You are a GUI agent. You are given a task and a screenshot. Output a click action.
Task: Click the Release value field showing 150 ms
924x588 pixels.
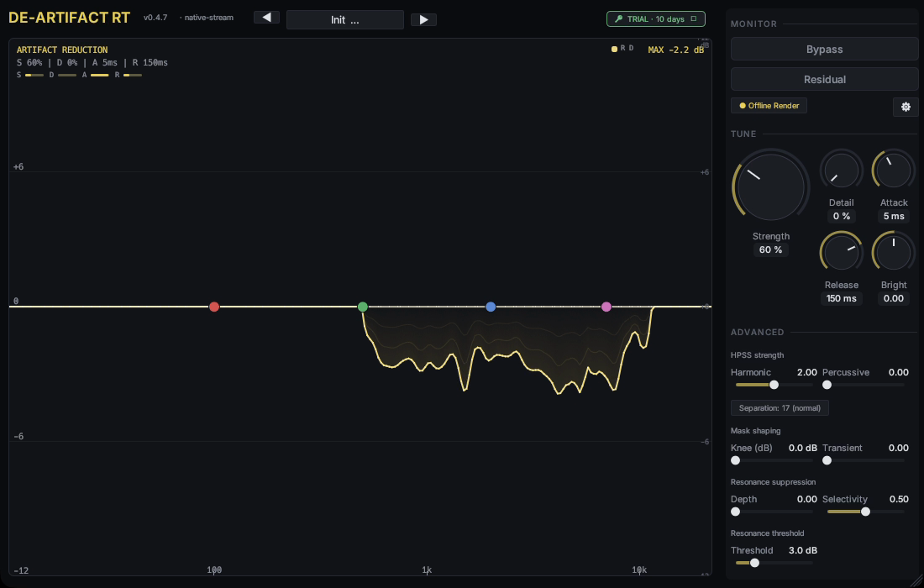(842, 299)
